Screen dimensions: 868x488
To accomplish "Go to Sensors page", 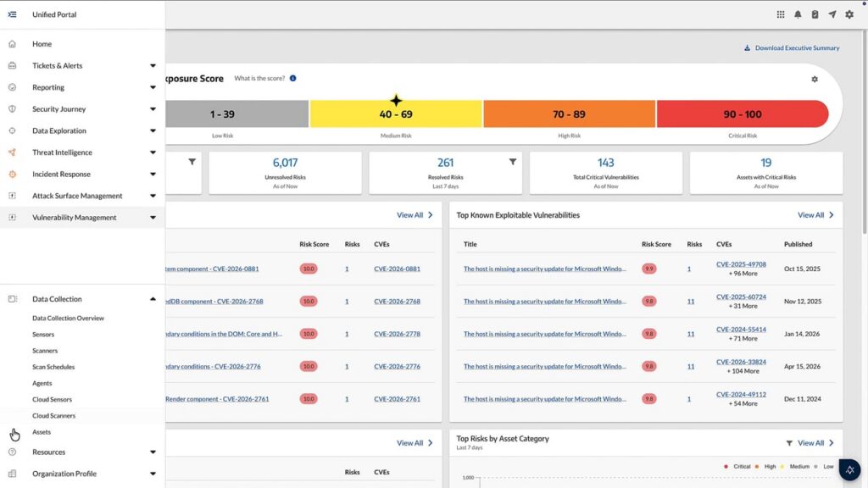I will coord(43,334).
